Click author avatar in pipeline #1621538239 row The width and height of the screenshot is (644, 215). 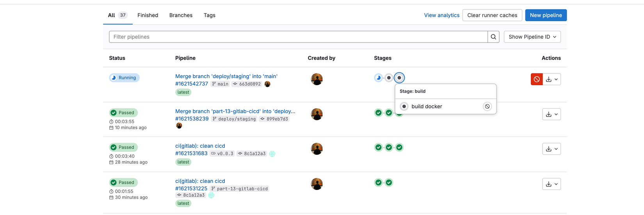tap(317, 114)
